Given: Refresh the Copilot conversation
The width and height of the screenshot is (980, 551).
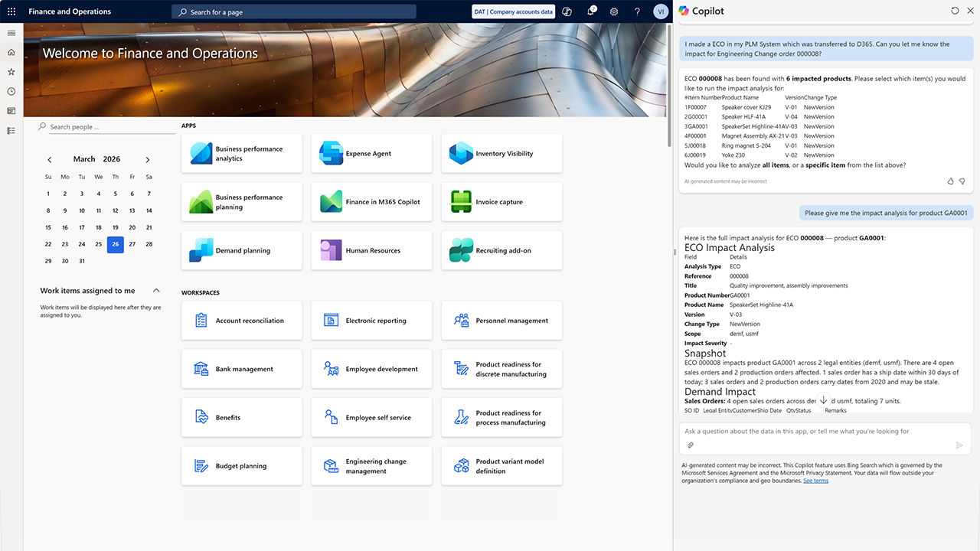Looking at the screenshot, I should click(955, 11).
